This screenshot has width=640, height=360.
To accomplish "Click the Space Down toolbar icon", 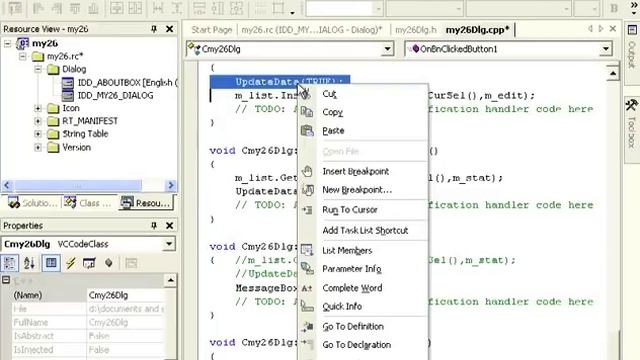I will pyautogui.click(x=176, y=8).
